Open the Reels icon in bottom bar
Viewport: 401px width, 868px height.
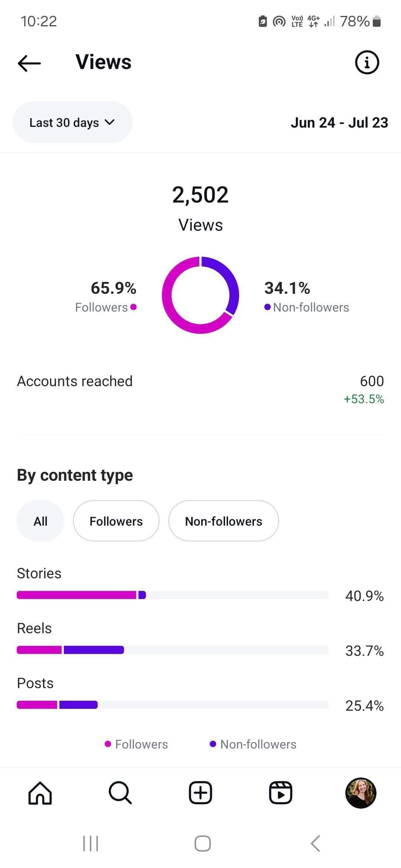click(x=280, y=793)
